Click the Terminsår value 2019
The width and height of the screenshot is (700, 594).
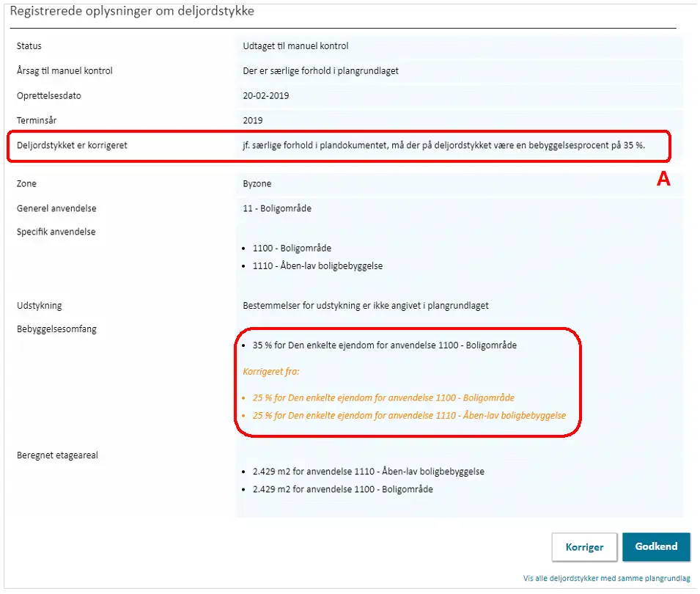tap(253, 120)
